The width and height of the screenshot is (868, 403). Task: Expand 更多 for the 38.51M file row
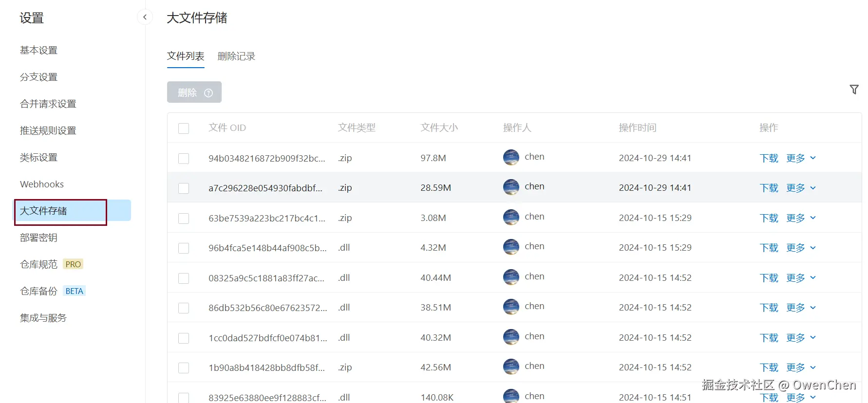click(x=801, y=308)
